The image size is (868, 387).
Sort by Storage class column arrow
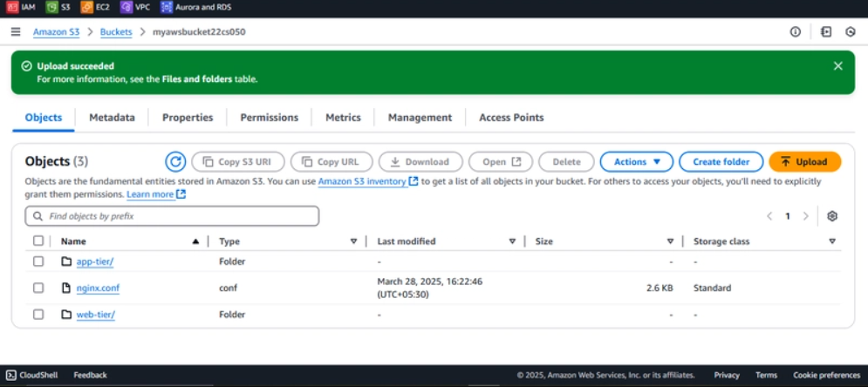coord(832,241)
